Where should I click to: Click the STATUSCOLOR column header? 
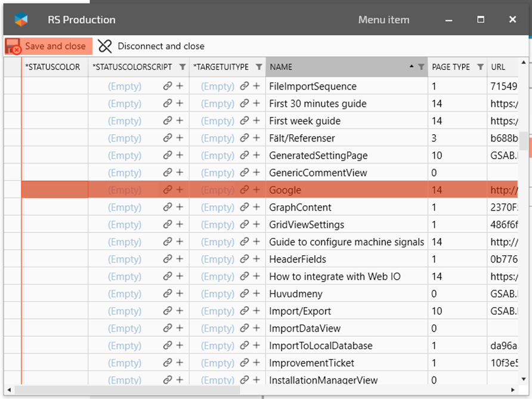coord(52,67)
